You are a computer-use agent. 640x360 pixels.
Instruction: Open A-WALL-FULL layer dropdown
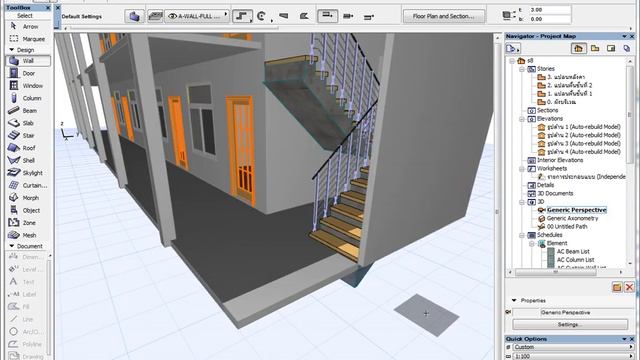pyautogui.click(x=197, y=16)
